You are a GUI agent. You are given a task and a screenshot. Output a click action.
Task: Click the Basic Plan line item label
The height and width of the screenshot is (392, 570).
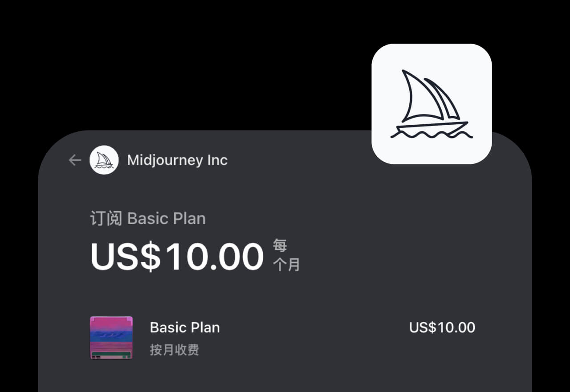184,327
